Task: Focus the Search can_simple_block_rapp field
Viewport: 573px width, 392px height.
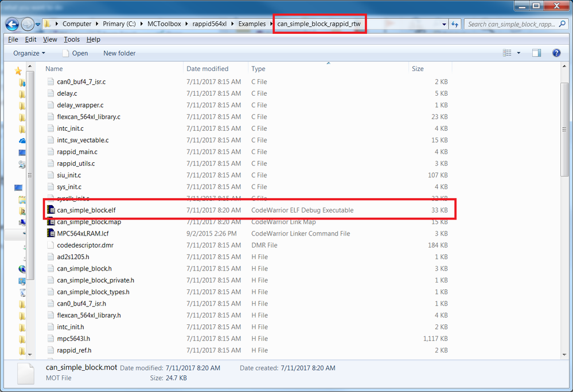Action: point(512,24)
